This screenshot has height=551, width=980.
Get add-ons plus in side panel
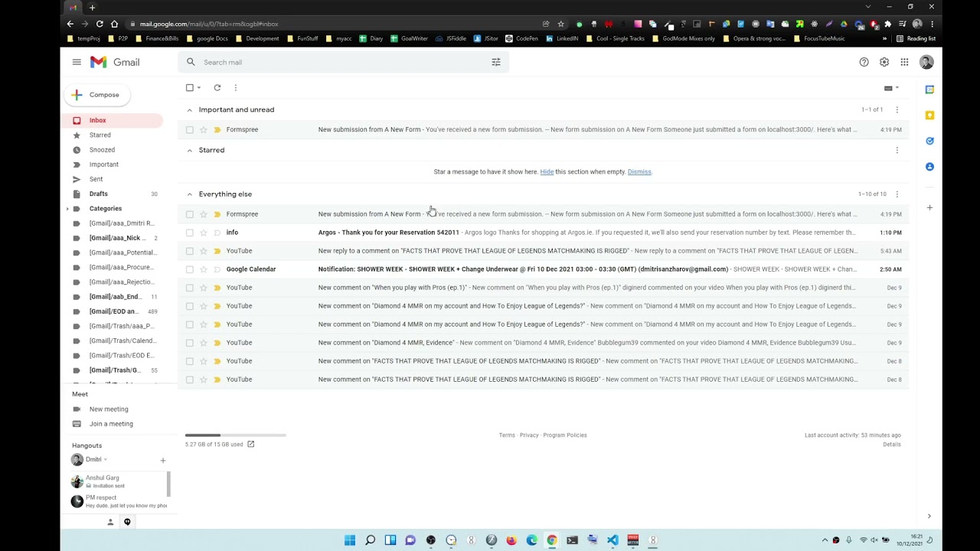(x=929, y=207)
